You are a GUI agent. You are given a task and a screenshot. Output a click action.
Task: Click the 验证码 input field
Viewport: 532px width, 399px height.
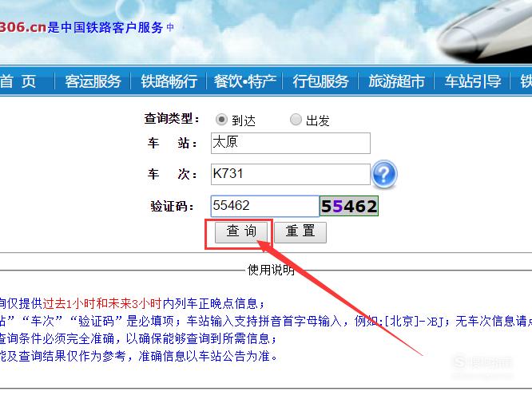tap(264, 206)
